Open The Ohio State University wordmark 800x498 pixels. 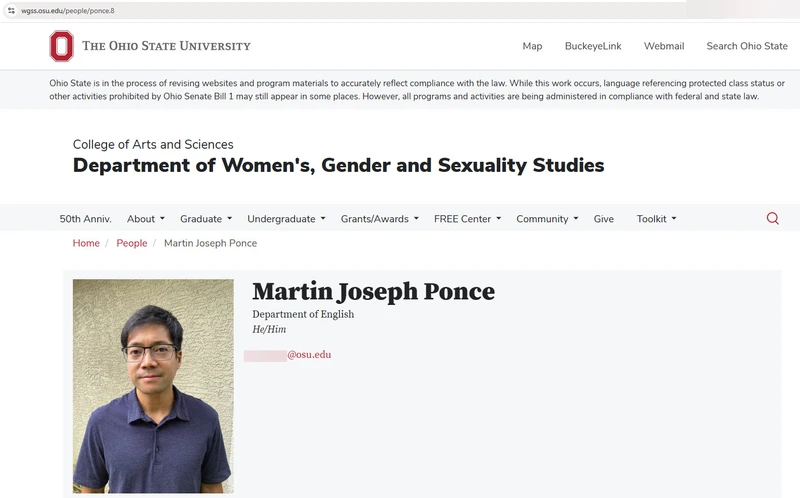click(166, 46)
